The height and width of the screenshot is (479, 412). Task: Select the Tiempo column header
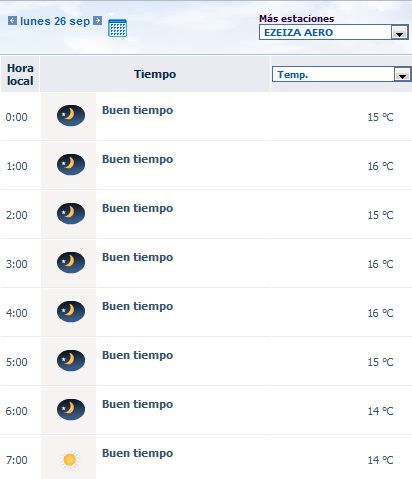coord(155,74)
